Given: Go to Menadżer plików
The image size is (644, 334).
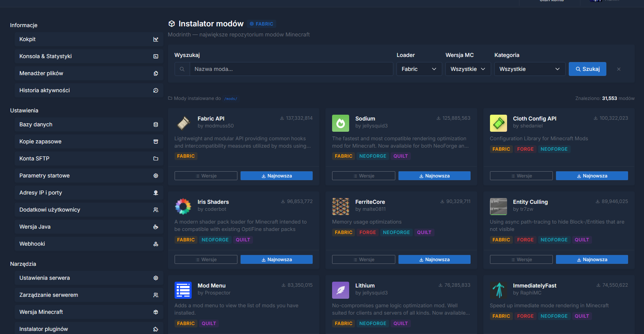Looking at the screenshot, I should tap(88, 73).
